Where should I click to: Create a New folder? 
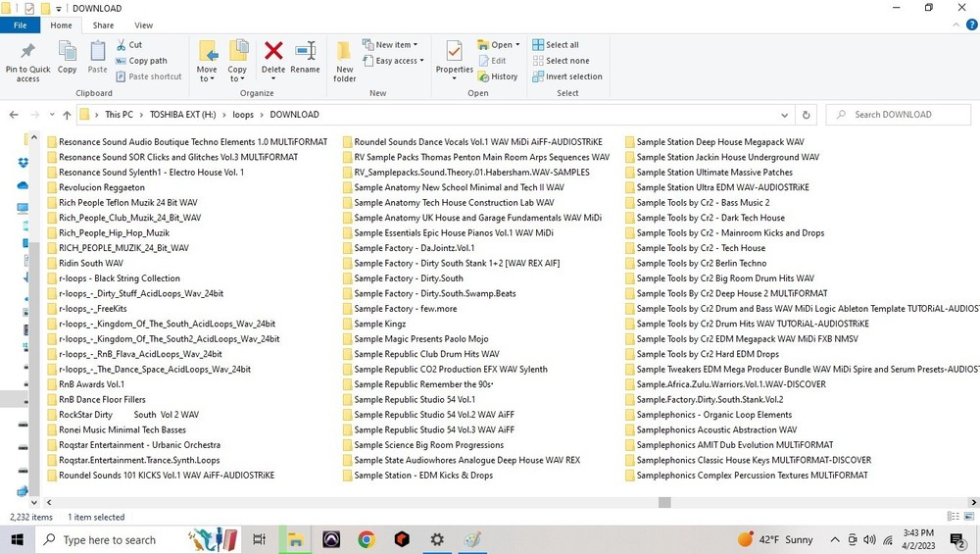(344, 61)
